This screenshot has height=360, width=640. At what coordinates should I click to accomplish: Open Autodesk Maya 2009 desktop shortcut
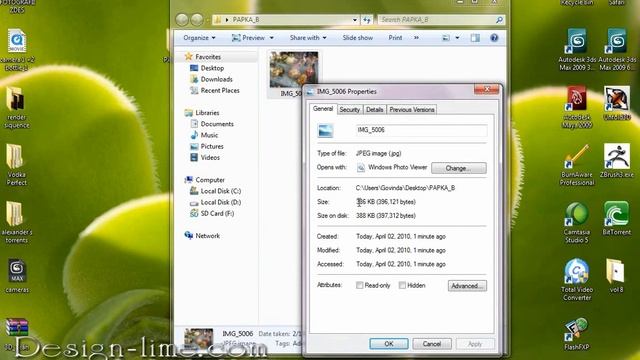pyautogui.click(x=576, y=107)
